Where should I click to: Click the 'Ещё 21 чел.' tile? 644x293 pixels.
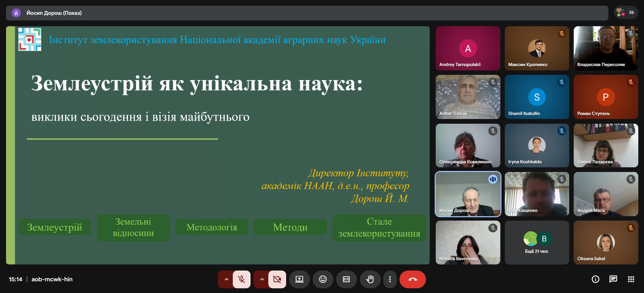[537, 242]
